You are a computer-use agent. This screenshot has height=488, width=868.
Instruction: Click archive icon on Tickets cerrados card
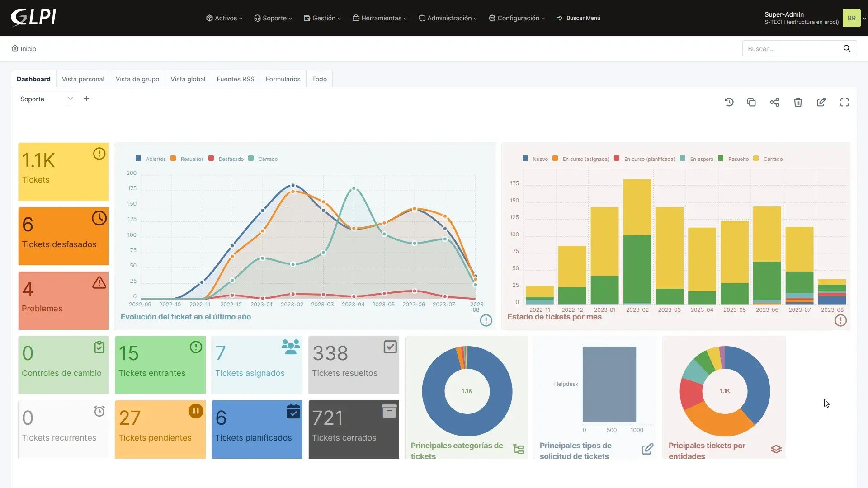coord(389,411)
